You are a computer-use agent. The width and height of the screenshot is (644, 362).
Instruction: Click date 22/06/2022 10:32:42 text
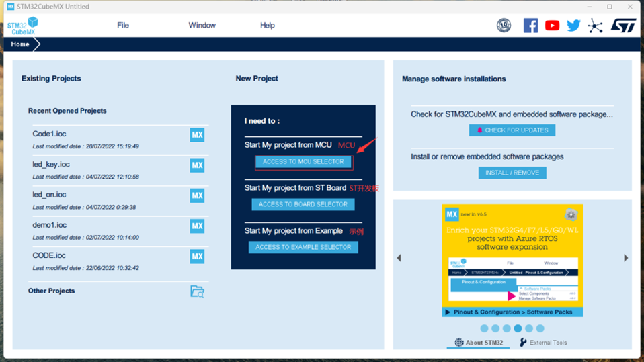(x=112, y=268)
